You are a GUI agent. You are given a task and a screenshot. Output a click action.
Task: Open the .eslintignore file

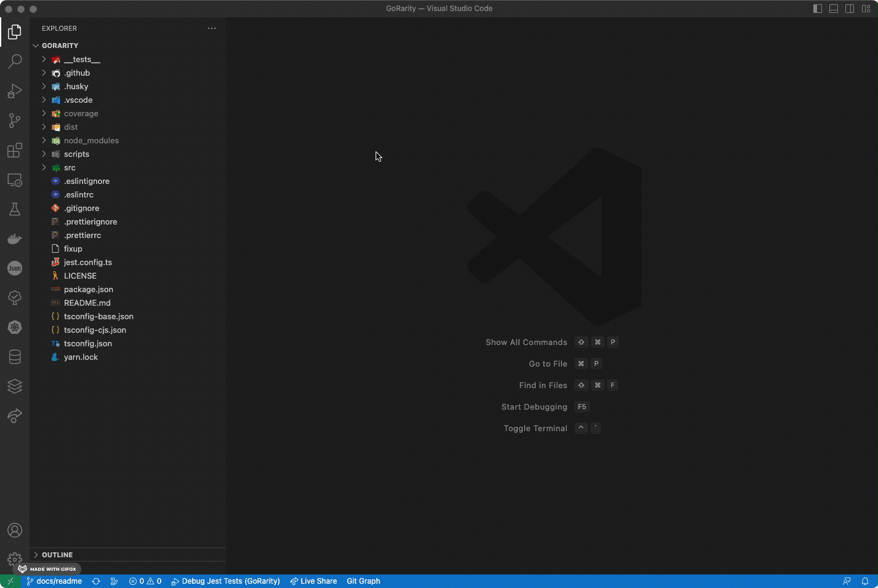coord(127,181)
